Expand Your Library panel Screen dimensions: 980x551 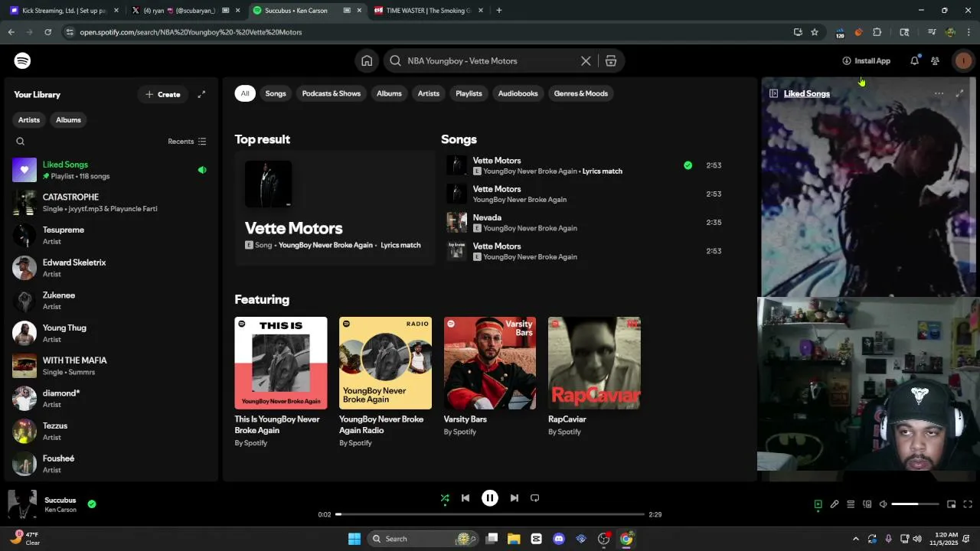click(x=201, y=94)
